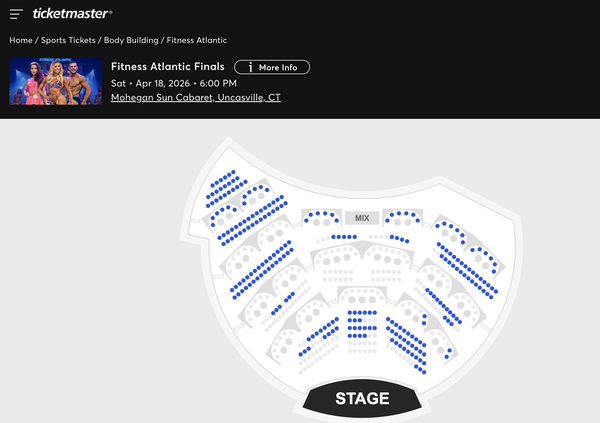Open Mohegan Sun Cabaret venue link
This screenshot has height=423, width=600.
point(196,98)
